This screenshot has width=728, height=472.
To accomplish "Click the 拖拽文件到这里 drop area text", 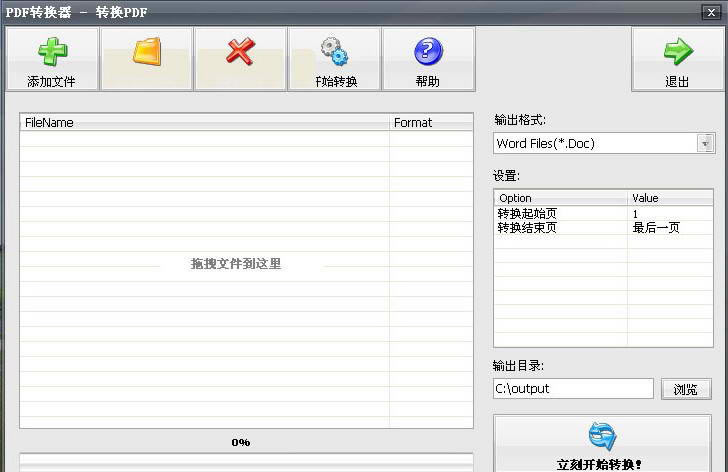I will 236,264.
